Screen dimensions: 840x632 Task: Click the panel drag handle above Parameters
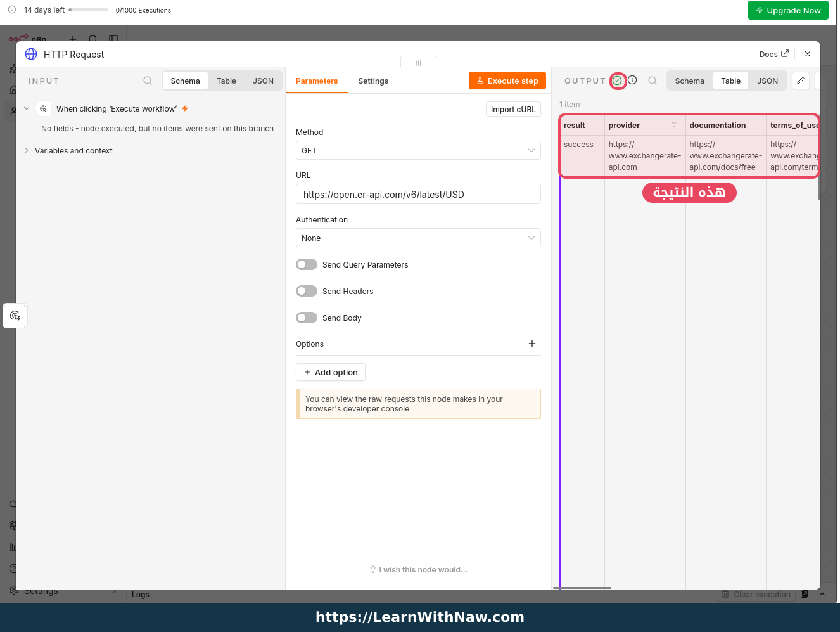point(418,63)
